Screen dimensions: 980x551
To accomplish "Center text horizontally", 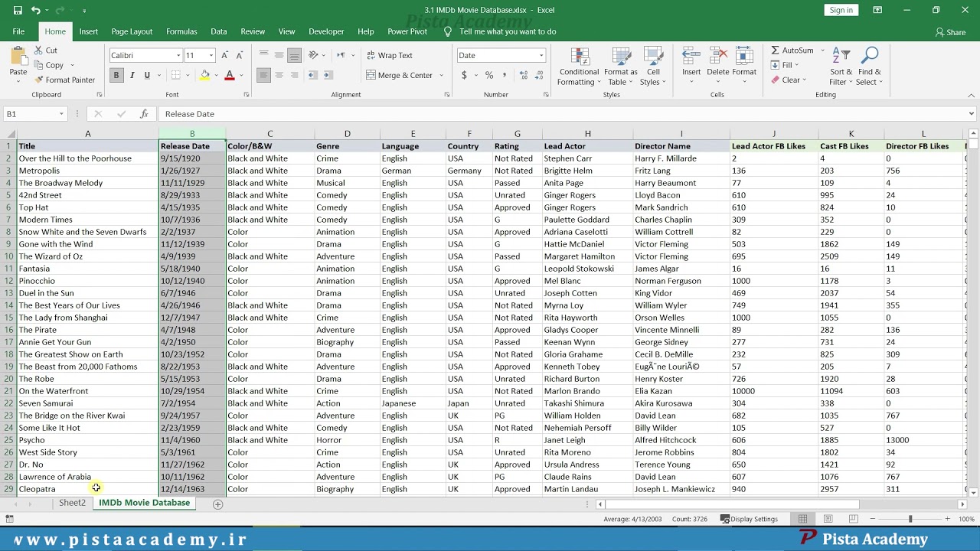I will pos(279,75).
